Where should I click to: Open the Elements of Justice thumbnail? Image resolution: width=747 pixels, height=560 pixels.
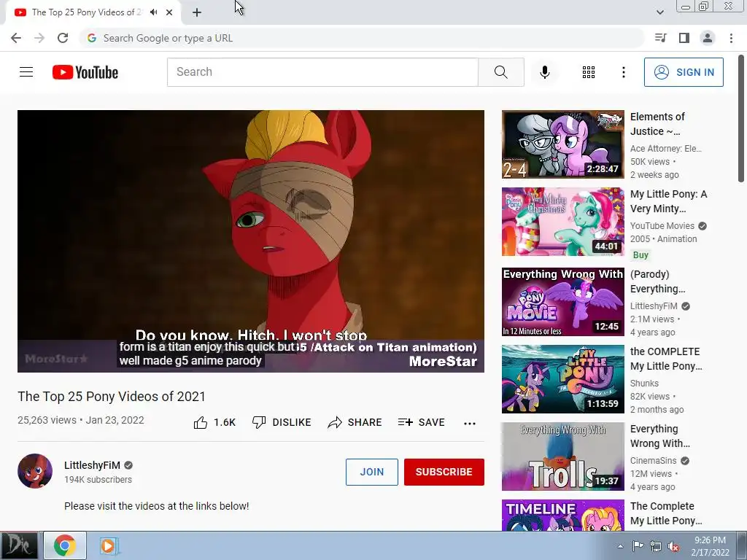(x=562, y=144)
